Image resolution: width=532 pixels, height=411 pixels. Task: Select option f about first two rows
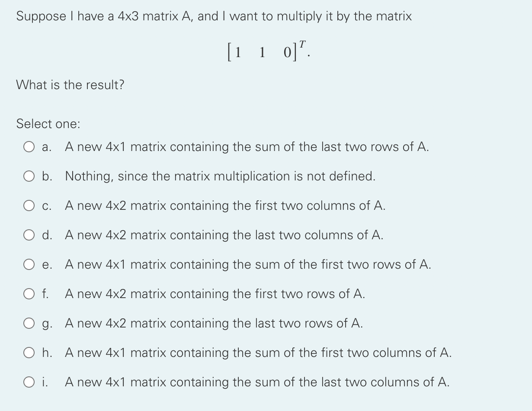[x=29, y=294]
